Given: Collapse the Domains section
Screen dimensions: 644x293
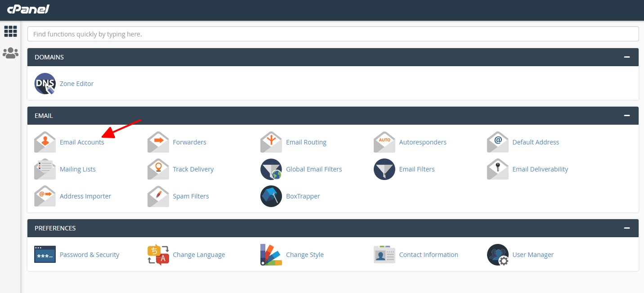Looking at the screenshot, I should [627, 57].
